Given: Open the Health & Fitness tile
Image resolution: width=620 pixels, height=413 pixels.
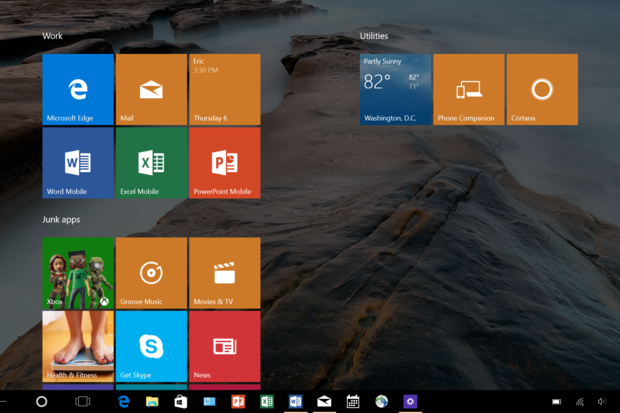Looking at the screenshot, I should pos(78,346).
